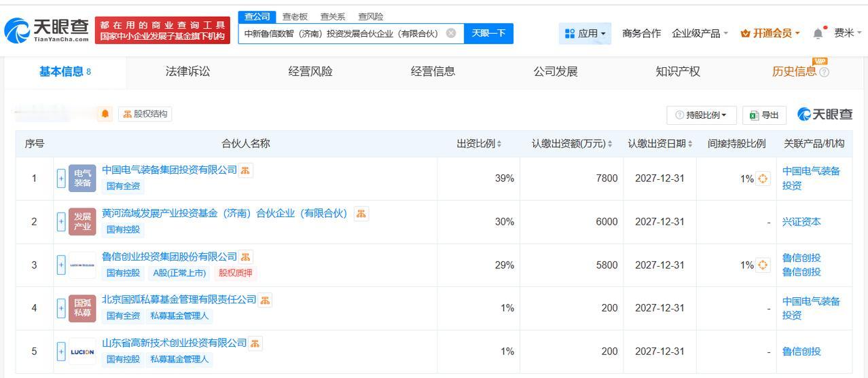The height and width of the screenshot is (378, 868).
Task: Open 兴证资本 related institution link
Action: 801,222
